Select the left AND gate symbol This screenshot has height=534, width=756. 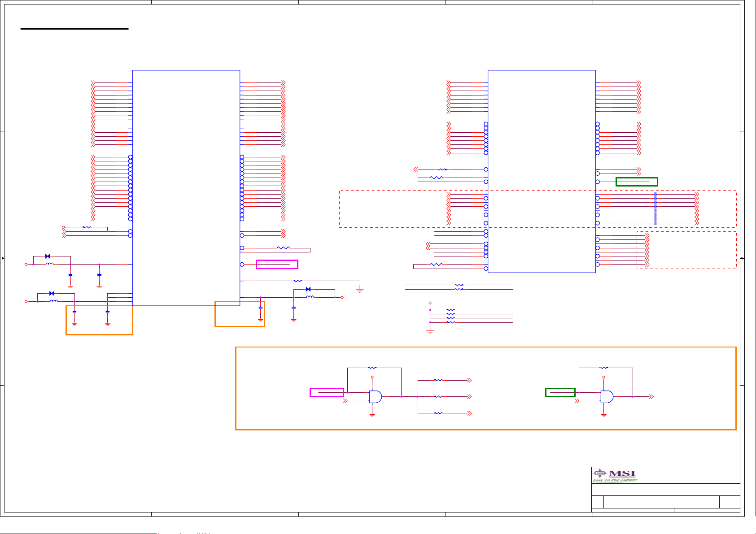click(376, 397)
